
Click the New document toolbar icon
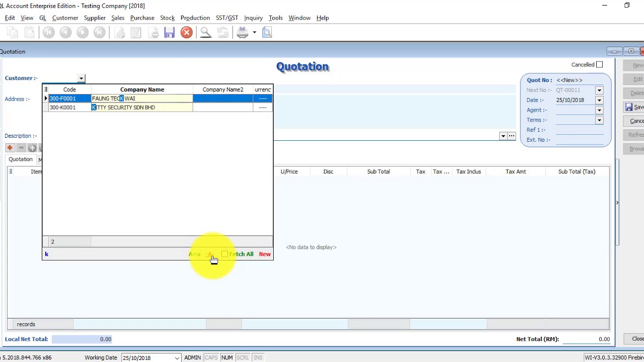(120, 33)
